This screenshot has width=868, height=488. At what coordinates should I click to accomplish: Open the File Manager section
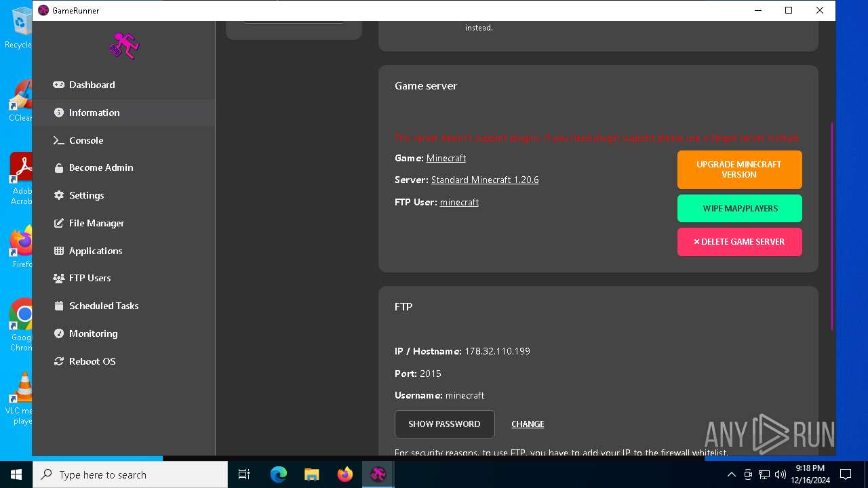(124, 223)
